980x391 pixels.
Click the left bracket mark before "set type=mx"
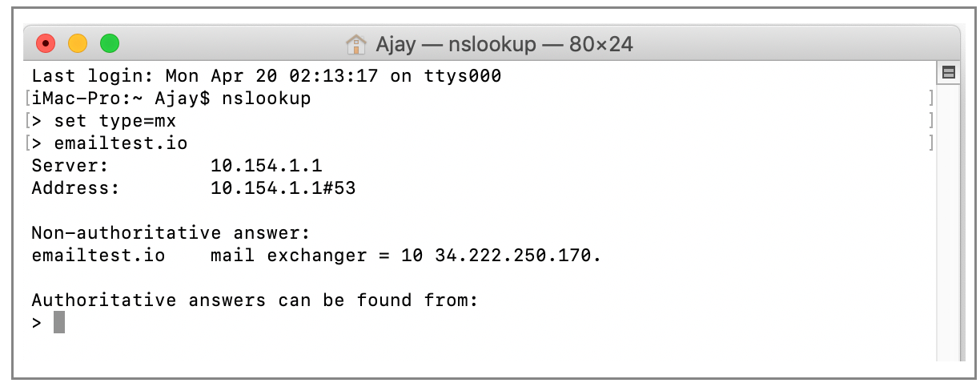[x=27, y=122]
